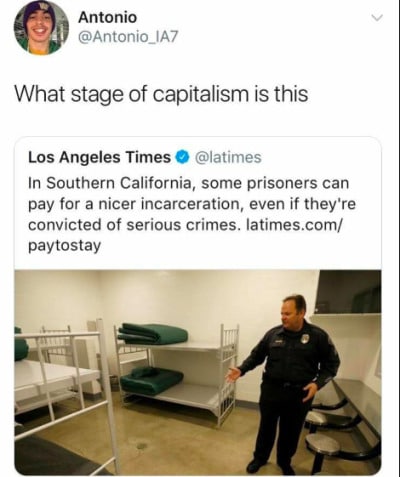Click the word 'paytostay' in the tweet
This screenshot has height=477, width=400.
click(64, 246)
